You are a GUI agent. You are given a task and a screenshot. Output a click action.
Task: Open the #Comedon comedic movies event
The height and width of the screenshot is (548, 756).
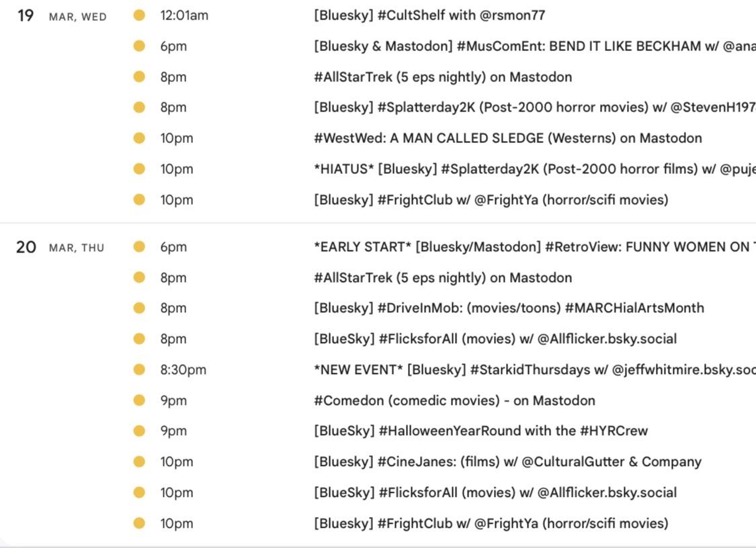pyautogui.click(x=455, y=400)
